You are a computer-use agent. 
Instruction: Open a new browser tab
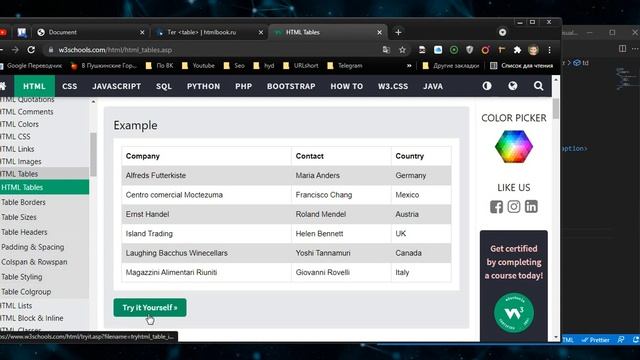pyautogui.click(x=398, y=32)
